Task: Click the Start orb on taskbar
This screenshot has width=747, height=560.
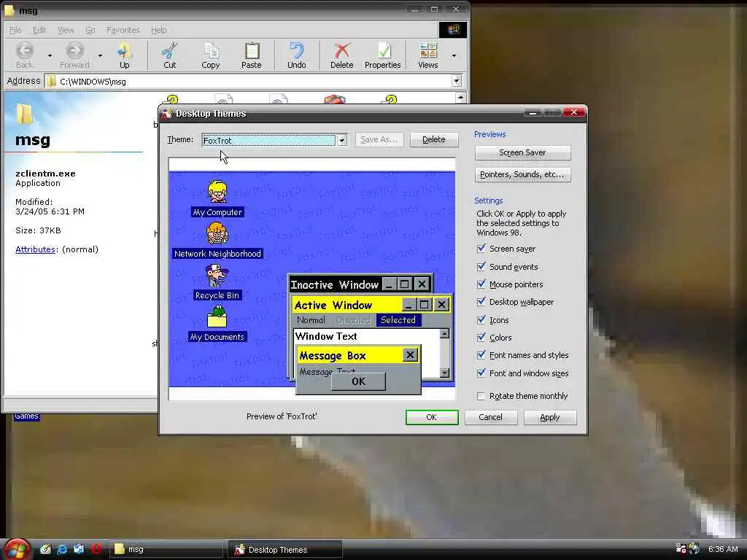Action: pos(17,549)
